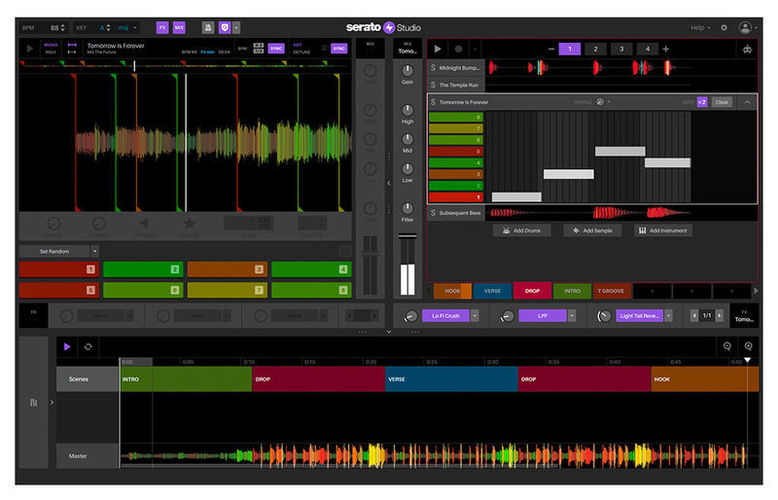Click the Low EQ knob
Image resolution: width=778 pixels, height=500 pixels.
(x=407, y=169)
